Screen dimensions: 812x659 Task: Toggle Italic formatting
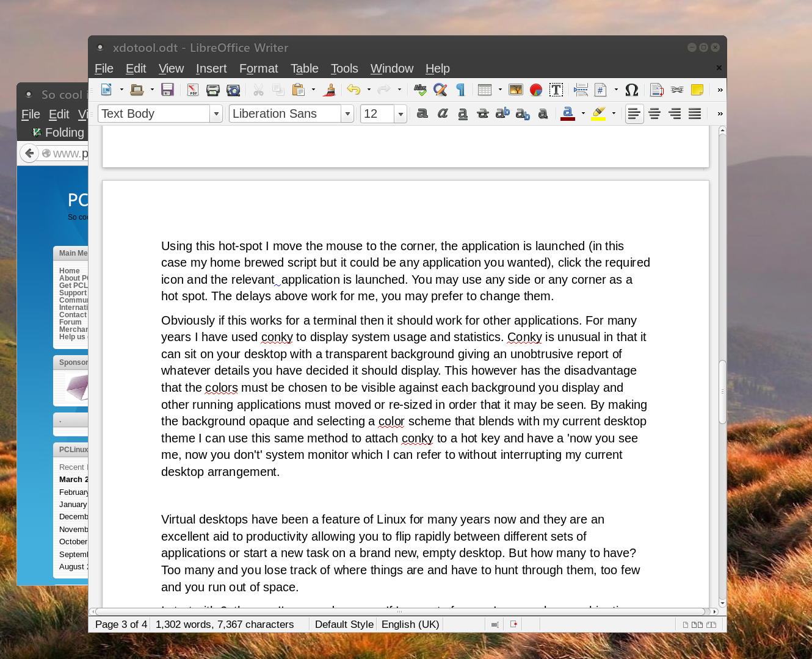pyautogui.click(x=443, y=113)
